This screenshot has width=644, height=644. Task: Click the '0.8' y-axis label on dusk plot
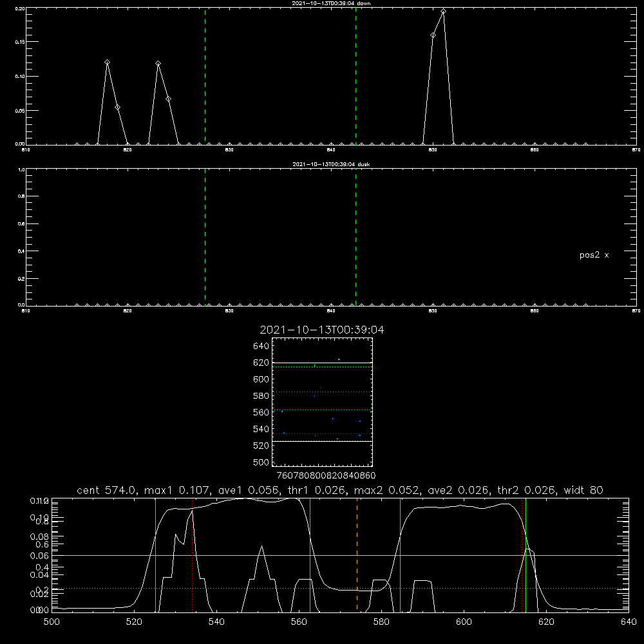point(21,196)
